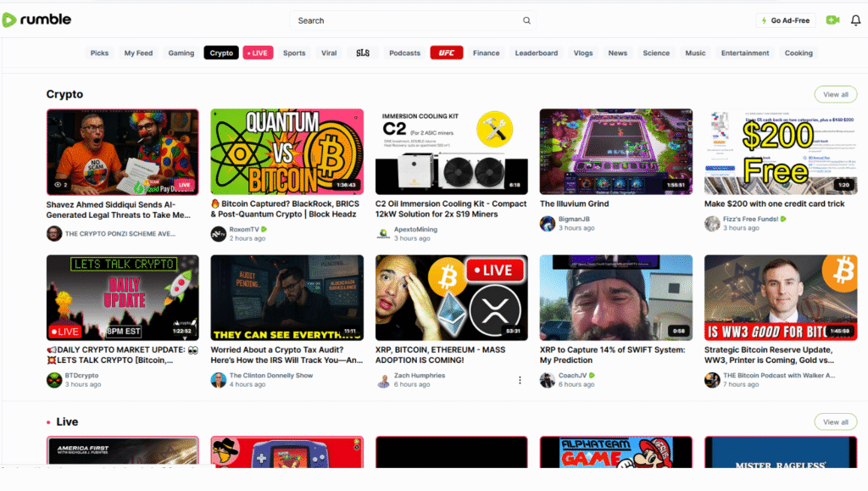Open THE Bitcoin Podcast channel avatar
The height and width of the screenshot is (491, 868).
tap(712, 380)
